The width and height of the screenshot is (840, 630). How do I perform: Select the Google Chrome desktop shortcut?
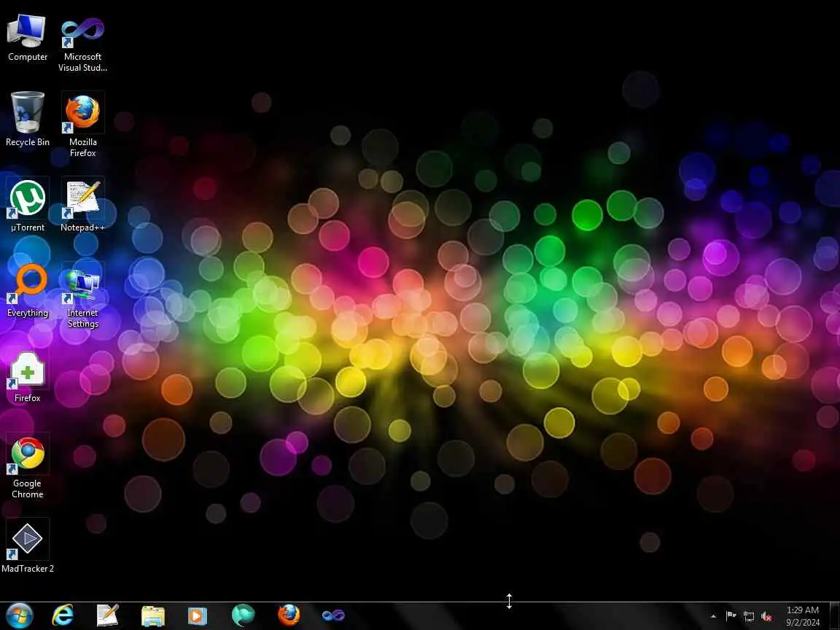click(x=27, y=466)
